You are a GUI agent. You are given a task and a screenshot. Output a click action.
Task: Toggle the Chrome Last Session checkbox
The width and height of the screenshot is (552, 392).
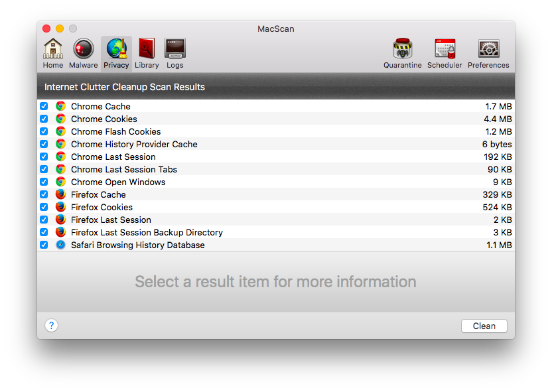(x=44, y=157)
